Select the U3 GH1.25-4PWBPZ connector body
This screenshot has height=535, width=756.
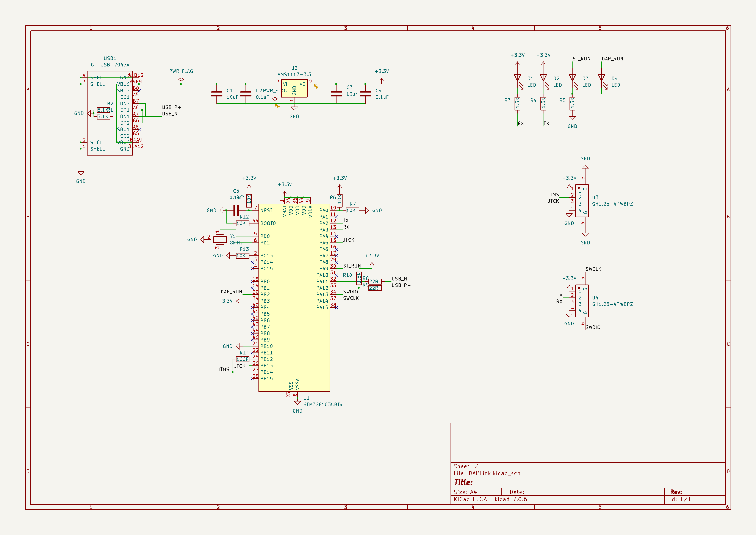point(582,201)
